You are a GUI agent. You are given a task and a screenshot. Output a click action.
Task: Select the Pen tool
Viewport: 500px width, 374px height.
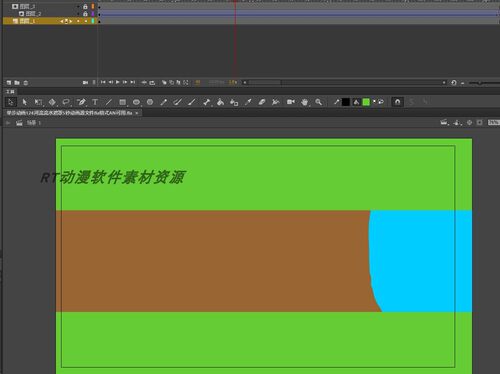click(81, 102)
